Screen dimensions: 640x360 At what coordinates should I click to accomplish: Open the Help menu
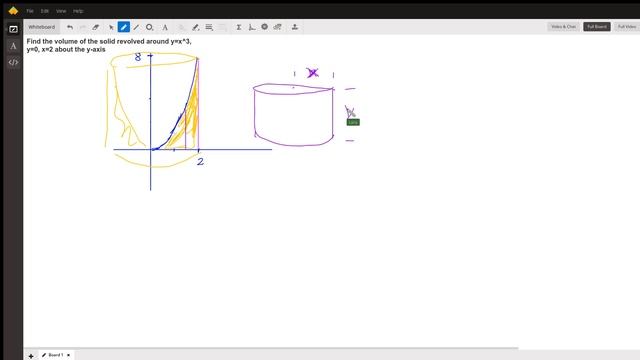point(78,11)
